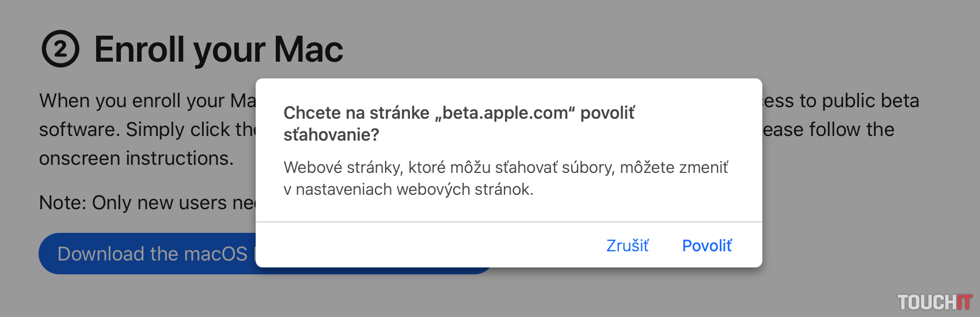Click the software. Simply click line
980x317 pixels.
pyautogui.click(x=147, y=130)
